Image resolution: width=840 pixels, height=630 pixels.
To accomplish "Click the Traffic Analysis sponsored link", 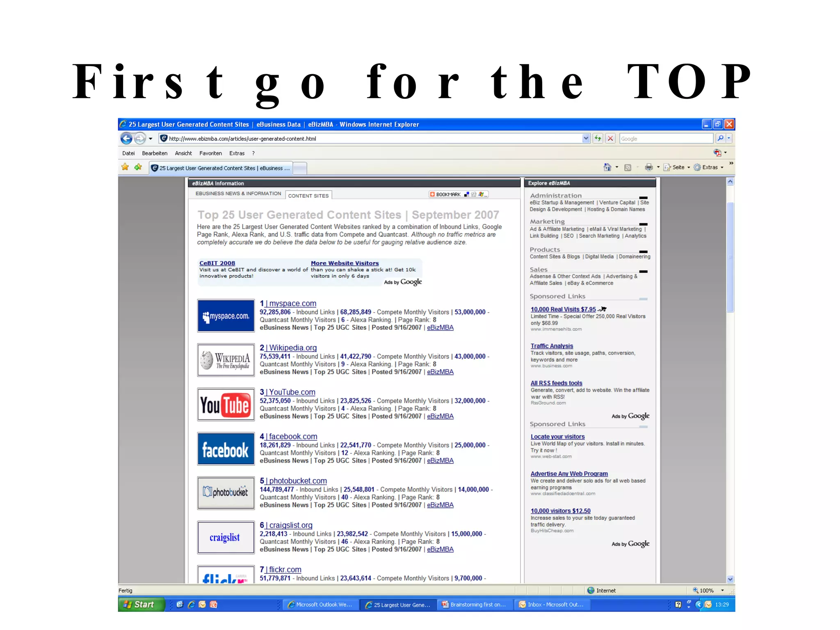I will (552, 346).
